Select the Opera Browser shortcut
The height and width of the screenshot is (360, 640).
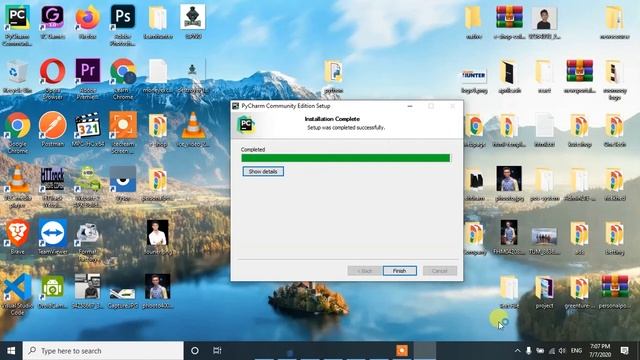coord(52,79)
